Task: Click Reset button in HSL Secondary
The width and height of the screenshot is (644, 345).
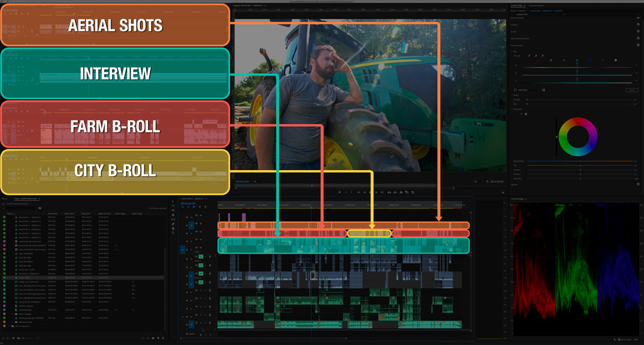Action: pos(632,90)
